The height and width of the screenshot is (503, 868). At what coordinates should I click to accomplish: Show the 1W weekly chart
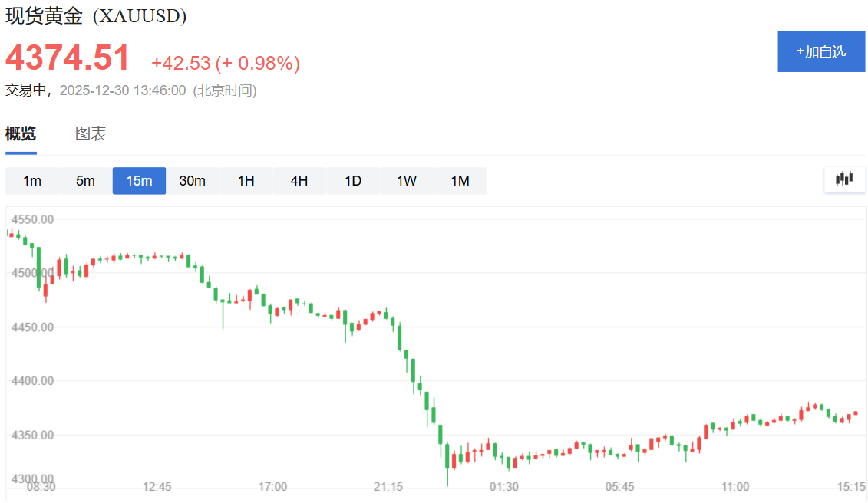(x=406, y=181)
